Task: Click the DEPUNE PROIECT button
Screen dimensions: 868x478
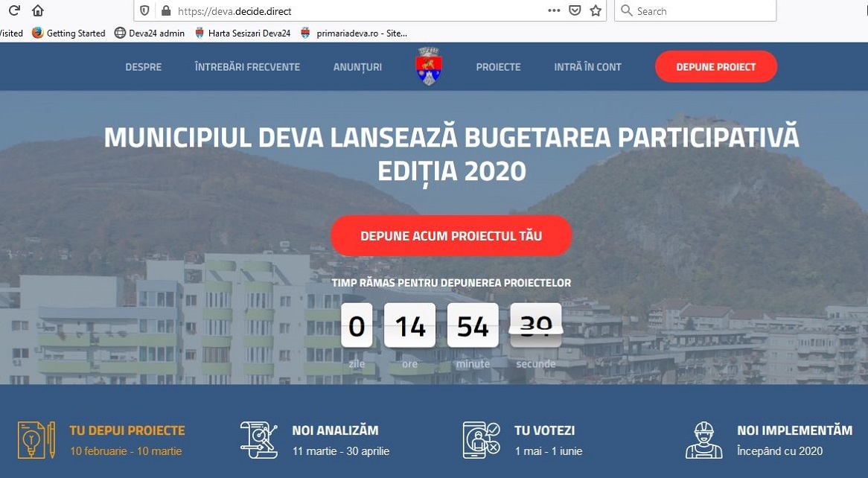Action: [x=716, y=66]
